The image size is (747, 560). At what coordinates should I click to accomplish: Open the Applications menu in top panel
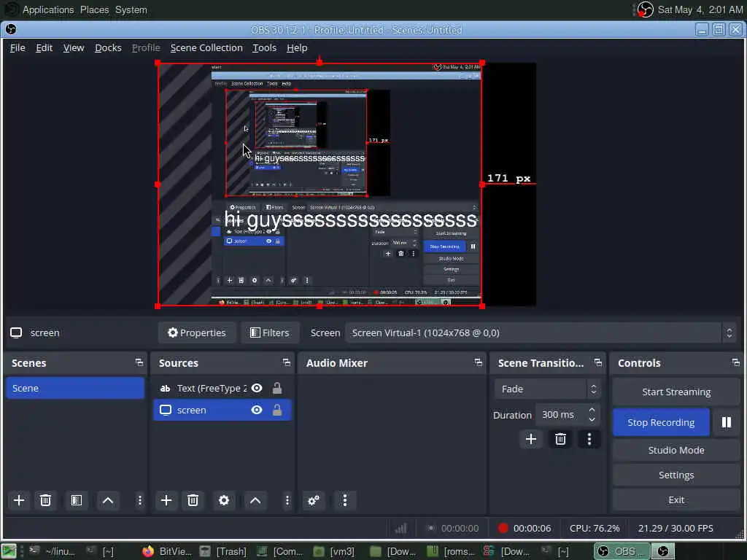(x=48, y=9)
